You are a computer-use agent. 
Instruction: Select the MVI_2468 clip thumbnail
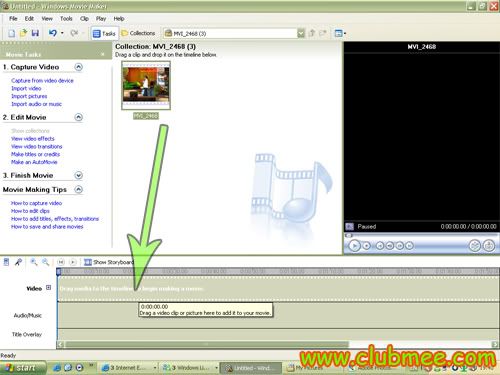(x=146, y=85)
